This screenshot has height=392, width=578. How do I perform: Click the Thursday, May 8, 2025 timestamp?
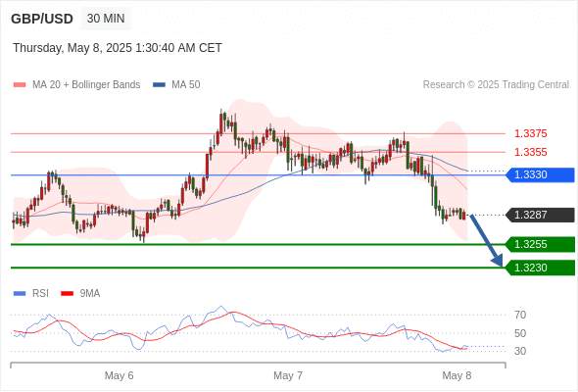(x=118, y=48)
